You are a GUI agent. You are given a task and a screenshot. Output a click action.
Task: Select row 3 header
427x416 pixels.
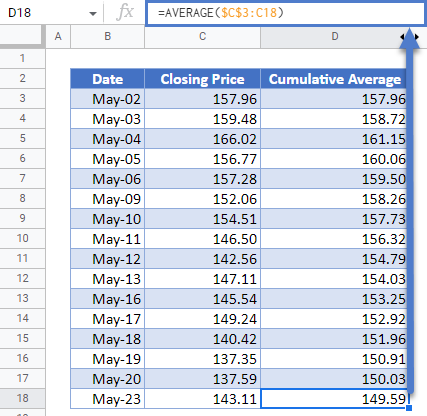(x=22, y=98)
